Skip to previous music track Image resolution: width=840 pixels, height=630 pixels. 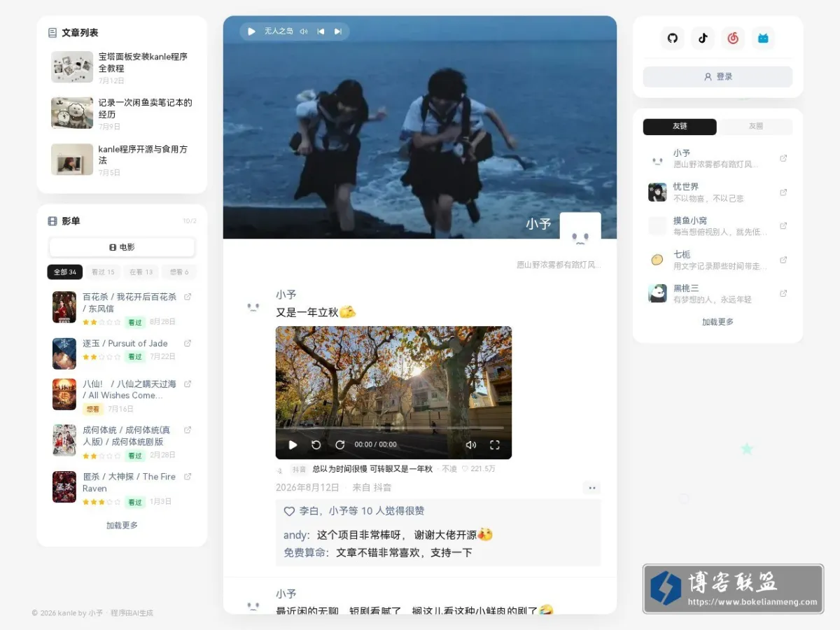click(321, 31)
